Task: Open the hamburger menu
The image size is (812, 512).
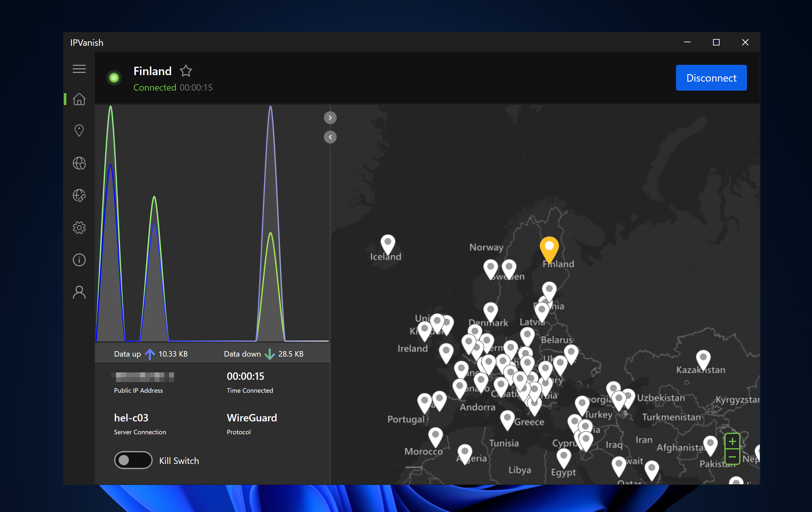Action: tap(79, 69)
